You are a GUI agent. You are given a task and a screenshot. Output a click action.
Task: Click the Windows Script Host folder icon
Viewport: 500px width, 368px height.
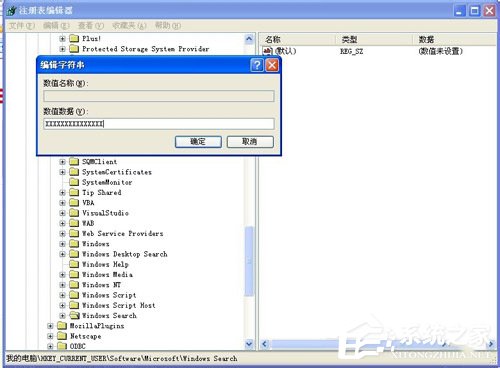[x=74, y=305]
